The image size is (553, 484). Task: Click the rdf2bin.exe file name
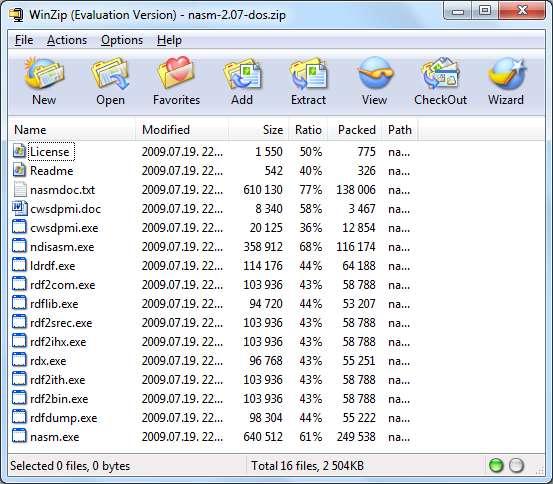tap(59, 399)
